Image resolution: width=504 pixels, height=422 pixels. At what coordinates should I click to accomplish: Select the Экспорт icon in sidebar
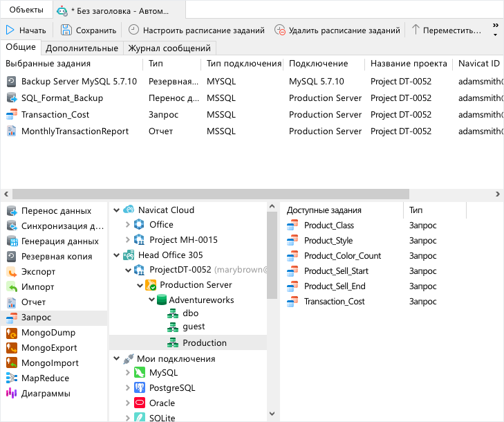pyautogui.click(x=12, y=272)
